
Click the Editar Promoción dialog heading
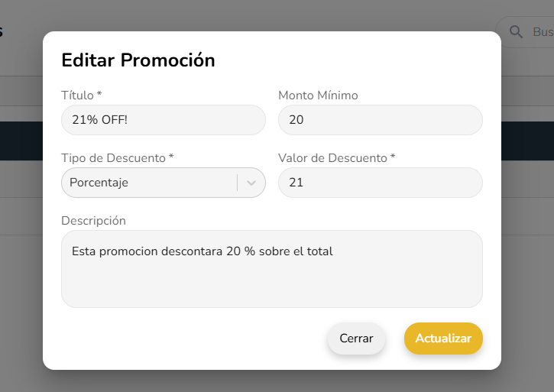[138, 60]
